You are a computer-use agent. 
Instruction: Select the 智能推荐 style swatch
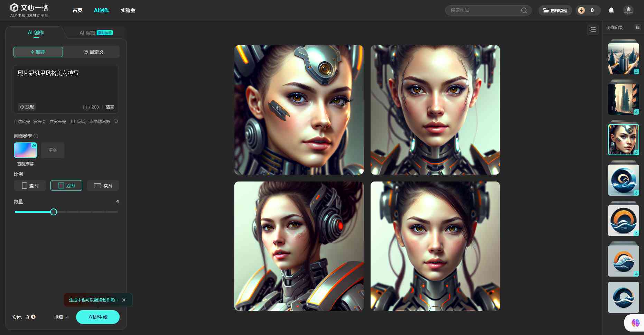(25, 150)
